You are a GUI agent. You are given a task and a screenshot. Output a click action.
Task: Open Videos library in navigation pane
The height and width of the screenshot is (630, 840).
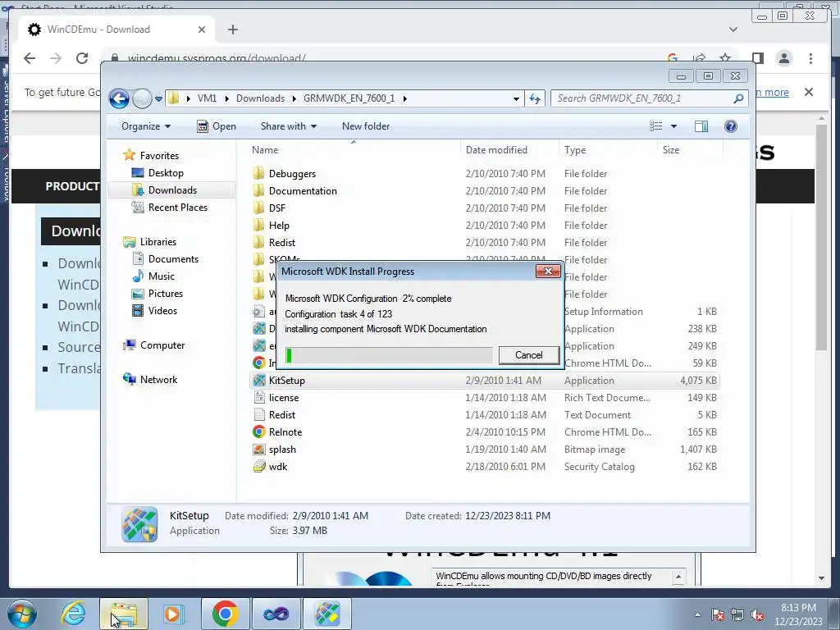162,311
